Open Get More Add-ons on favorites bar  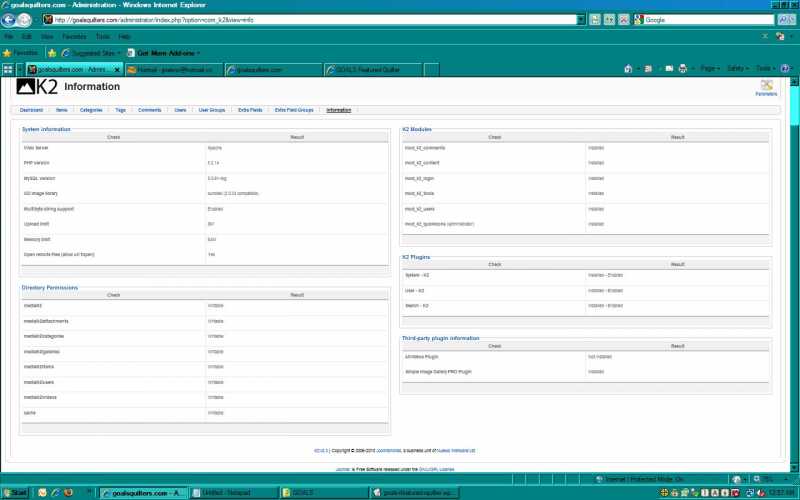click(x=163, y=53)
